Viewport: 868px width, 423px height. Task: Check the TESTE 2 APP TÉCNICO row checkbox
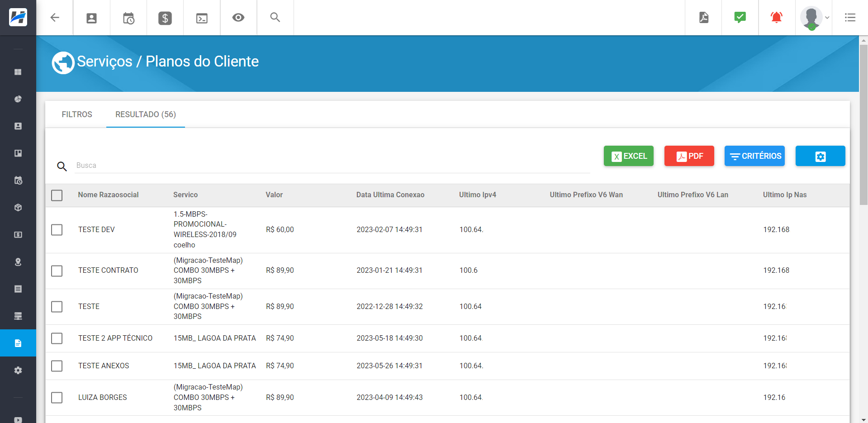(x=57, y=338)
